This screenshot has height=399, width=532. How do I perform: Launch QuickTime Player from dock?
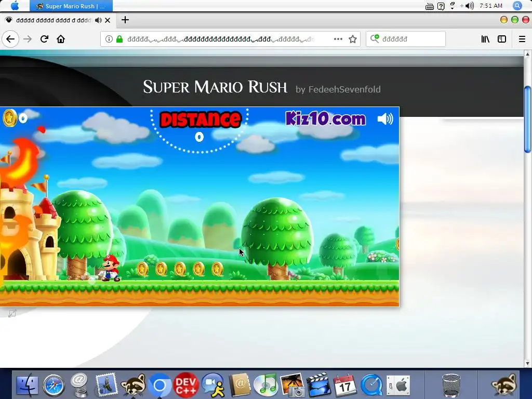371,385
